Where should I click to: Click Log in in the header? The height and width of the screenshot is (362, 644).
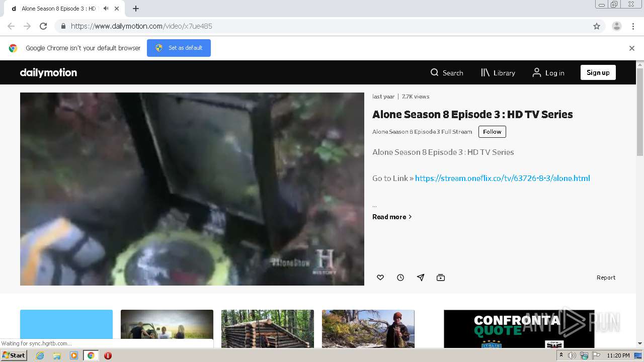pos(548,72)
